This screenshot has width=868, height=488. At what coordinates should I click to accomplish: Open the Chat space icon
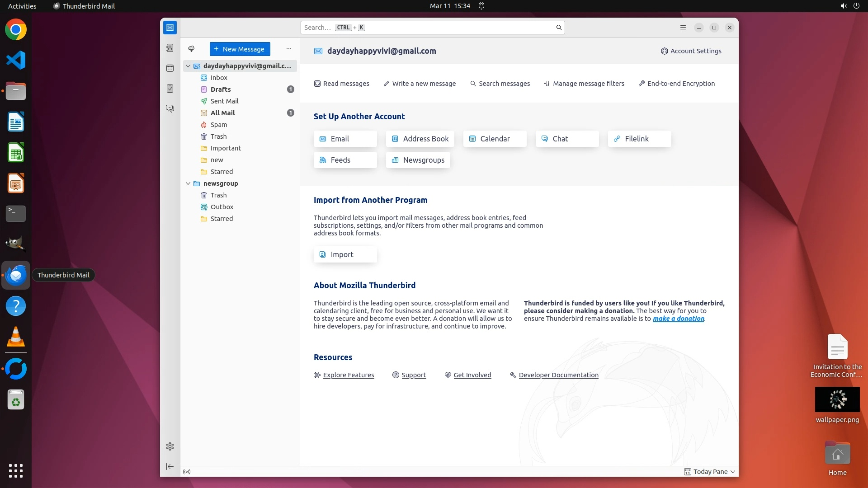click(x=170, y=109)
